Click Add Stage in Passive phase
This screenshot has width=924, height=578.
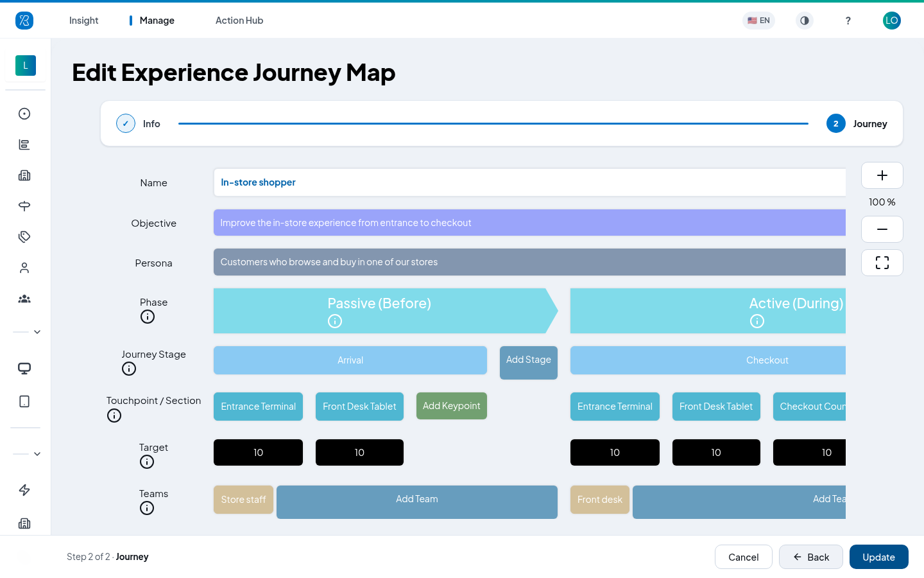tap(529, 363)
